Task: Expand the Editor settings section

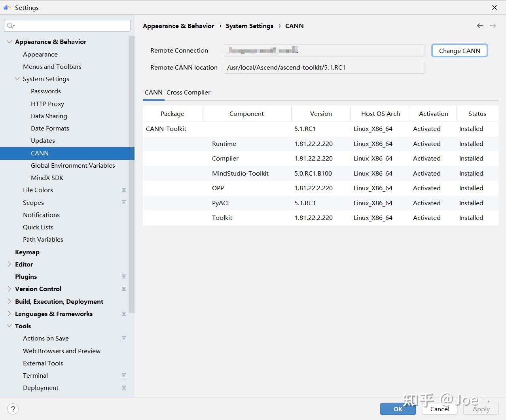Action: coord(9,264)
